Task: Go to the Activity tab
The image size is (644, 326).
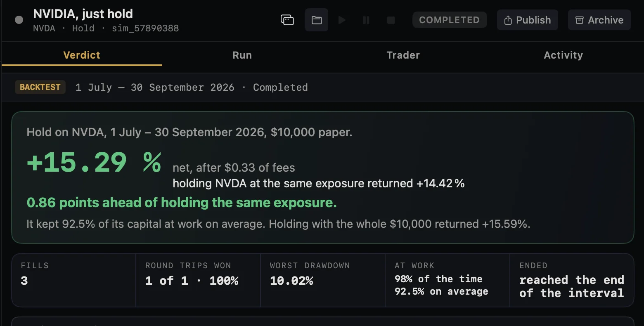Action: pyautogui.click(x=563, y=55)
